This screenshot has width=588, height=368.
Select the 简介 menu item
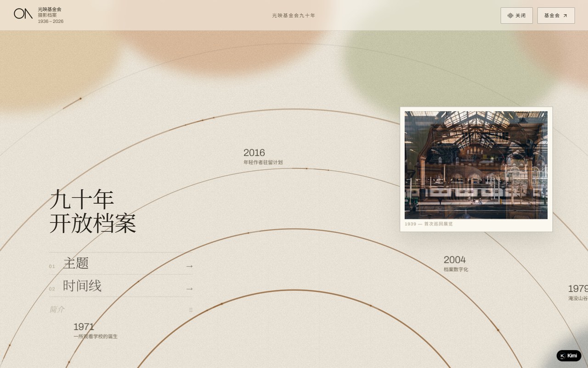click(x=121, y=310)
